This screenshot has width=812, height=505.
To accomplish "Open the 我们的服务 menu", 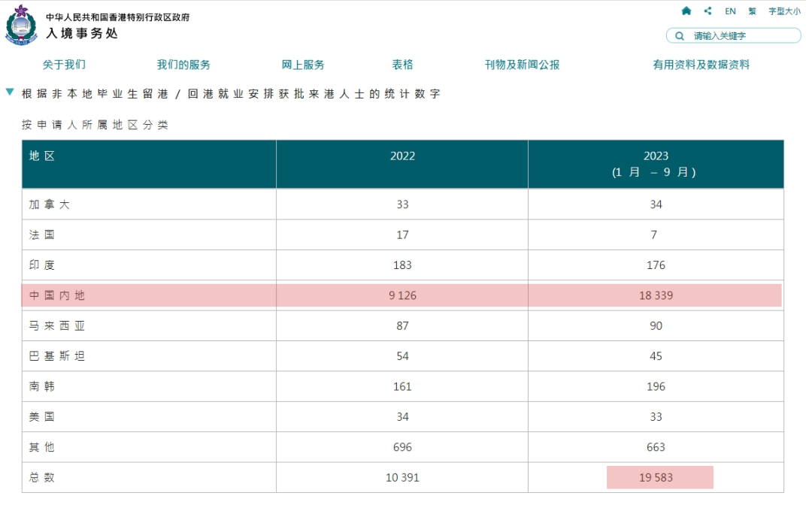I will (x=184, y=65).
